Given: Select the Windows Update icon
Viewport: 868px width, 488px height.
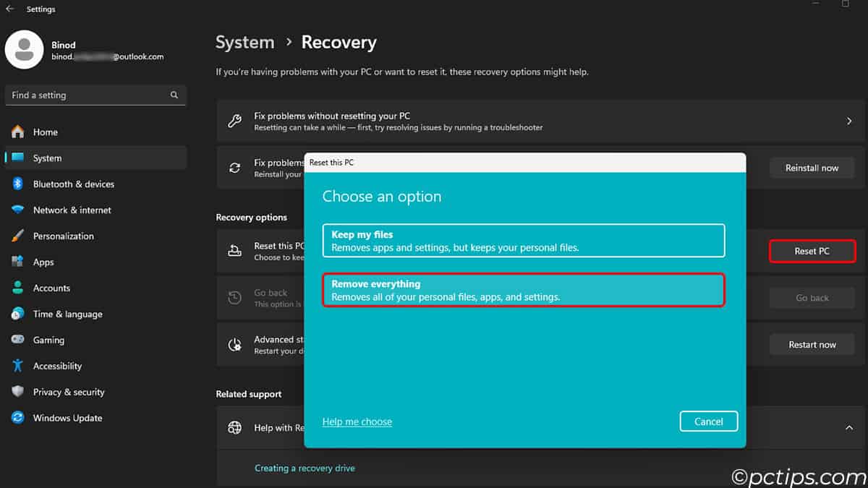Looking at the screenshot, I should (x=18, y=419).
